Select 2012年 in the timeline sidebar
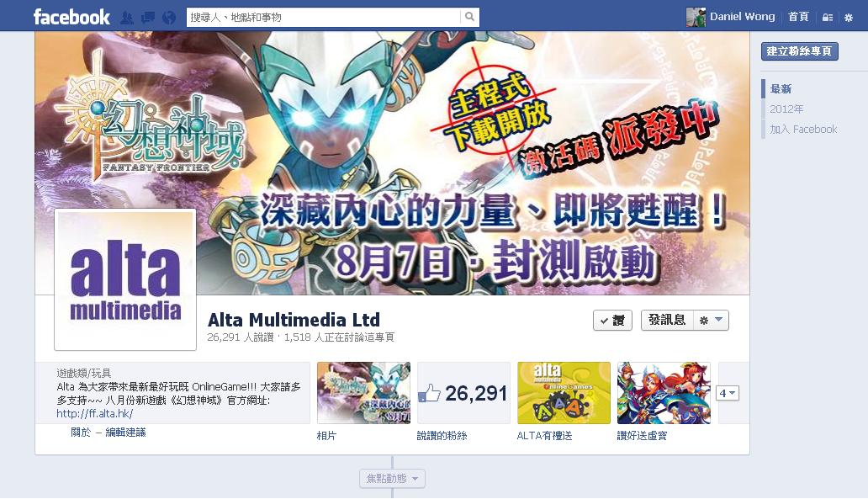 coord(786,109)
